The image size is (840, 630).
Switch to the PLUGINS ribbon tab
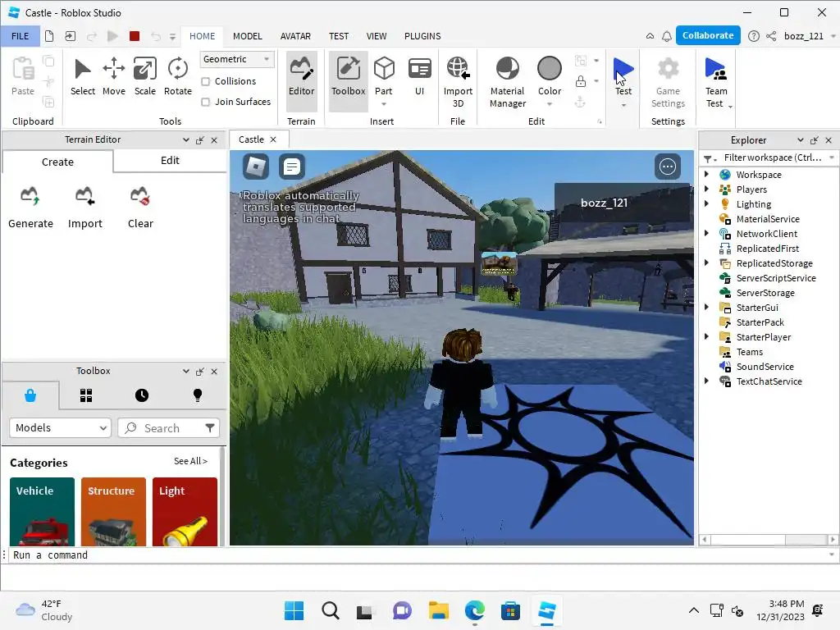click(422, 36)
